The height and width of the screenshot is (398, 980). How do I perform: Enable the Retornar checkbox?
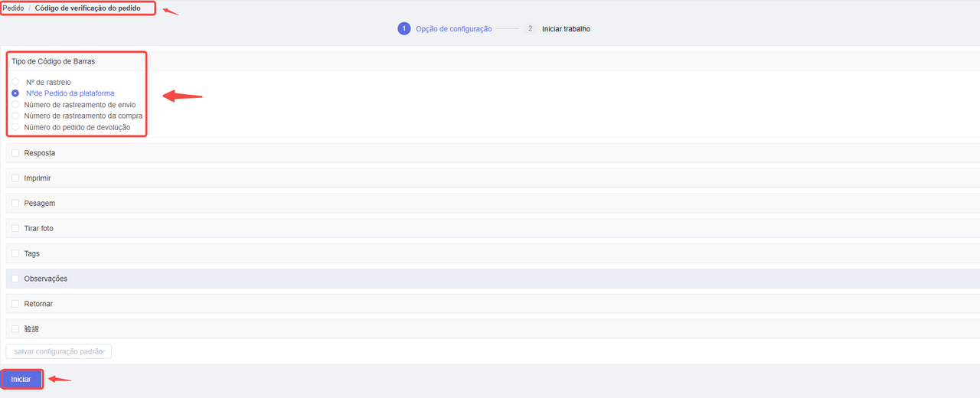pyautogui.click(x=15, y=304)
